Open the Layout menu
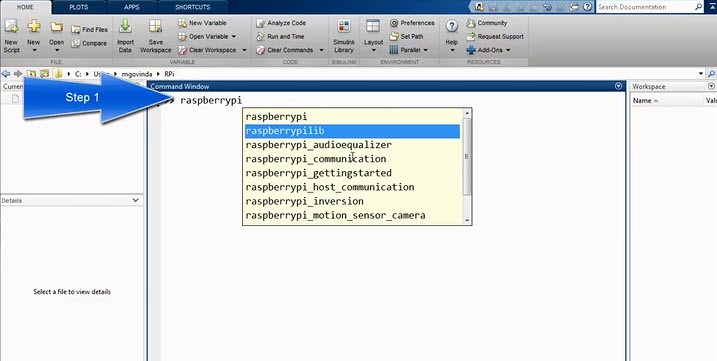This screenshot has height=361, width=717. tap(373, 36)
